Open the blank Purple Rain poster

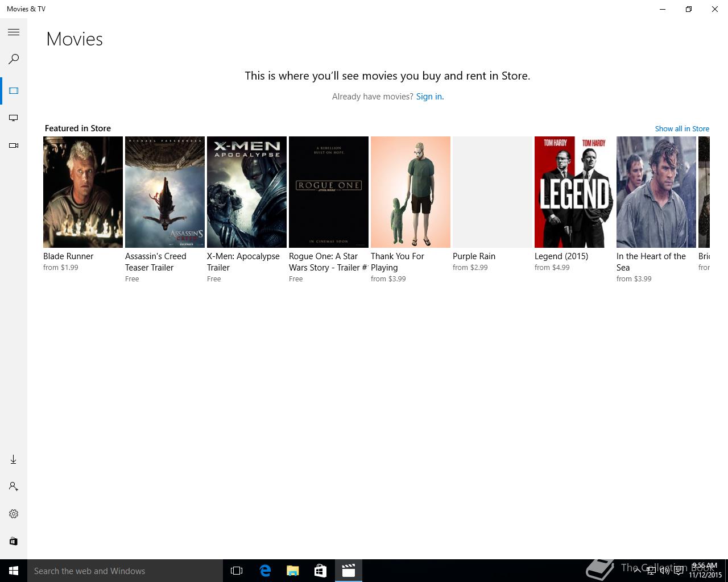493,192
